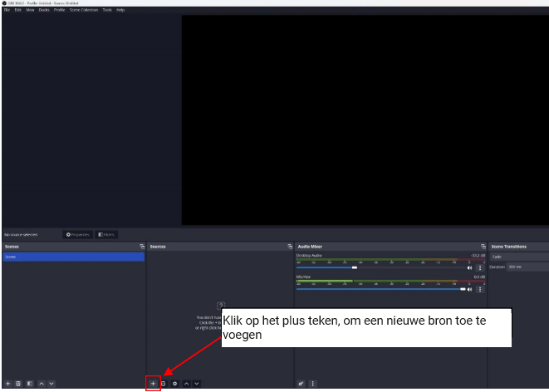The height and width of the screenshot is (392, 549).
Task: Move source down with the arrow icon
Action: pyautogui.click(x=197, y=384)
